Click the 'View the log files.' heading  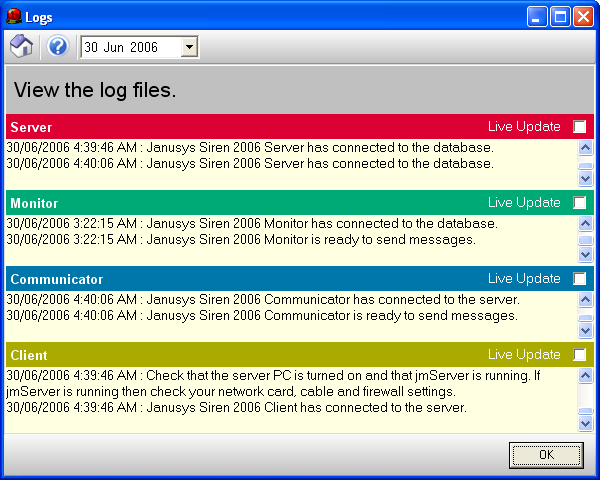point(95,90)
